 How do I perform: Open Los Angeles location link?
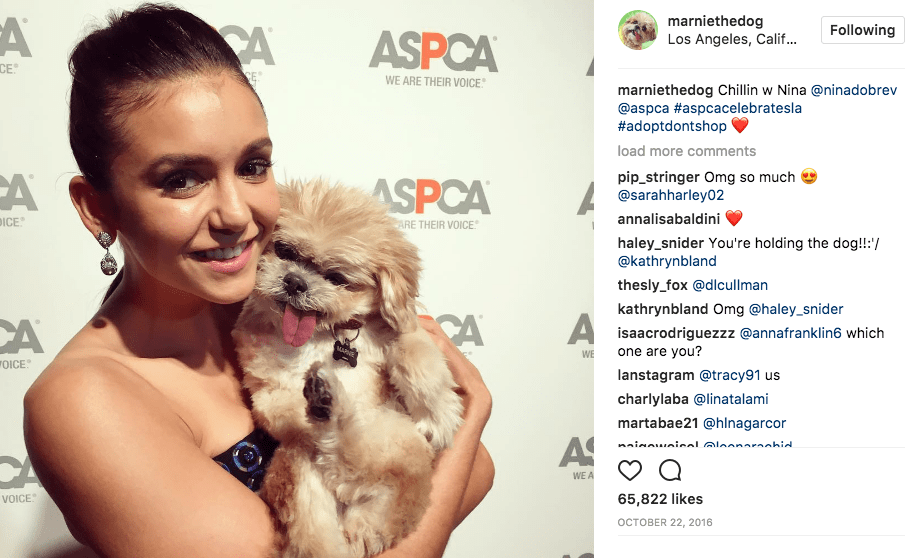[x=732, y=39]
